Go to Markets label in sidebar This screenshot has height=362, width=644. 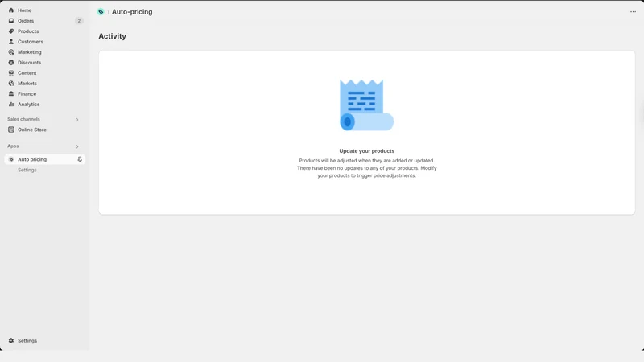(27, 84)
